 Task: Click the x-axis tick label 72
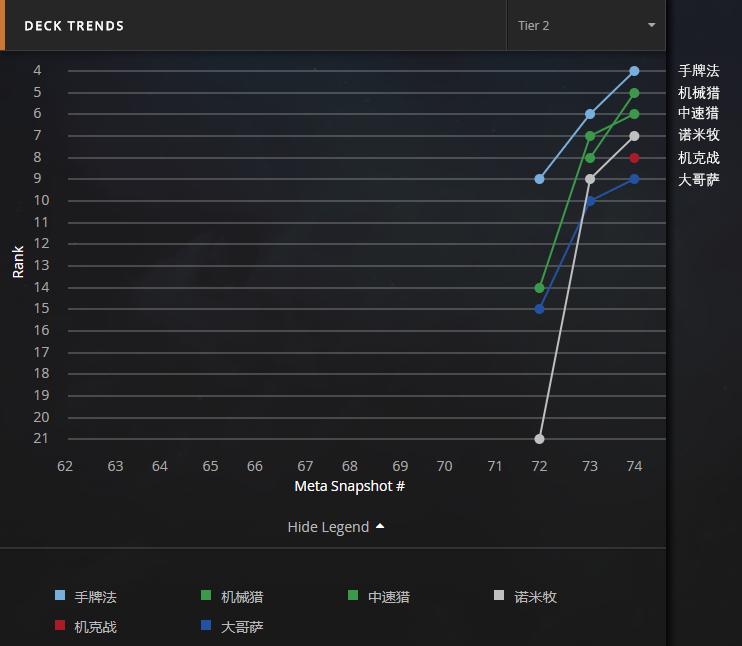pyautogui.click(x=539, y=466)
